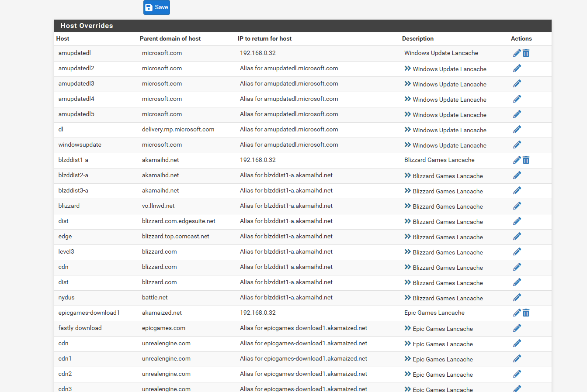Edit the amupdatedl host override

(x=517, y=53)
